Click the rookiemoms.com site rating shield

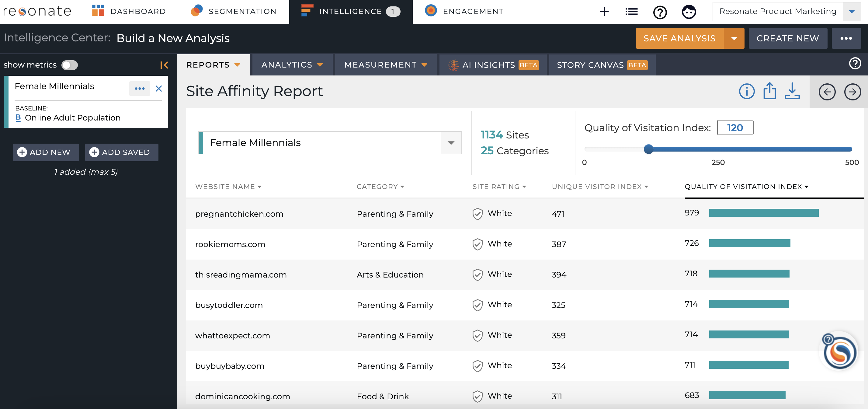[477, 244]
